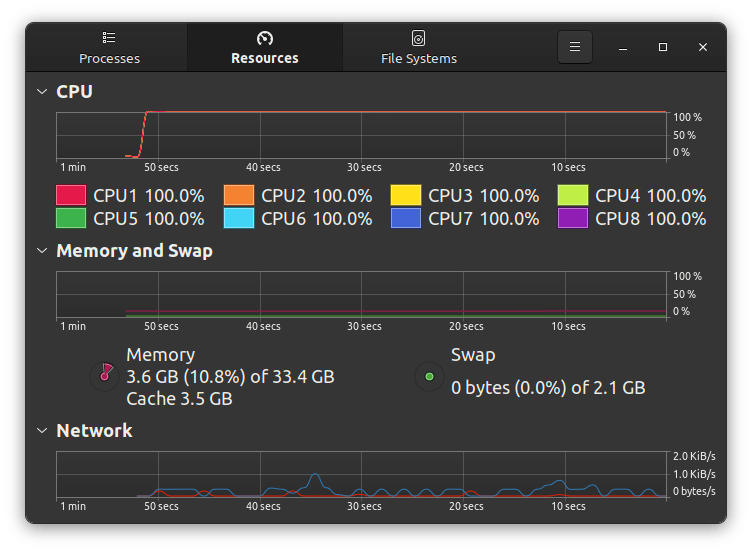The image size is (752, 552).
Task: Click the Memory pie chart icon
Action: [103, 375]
